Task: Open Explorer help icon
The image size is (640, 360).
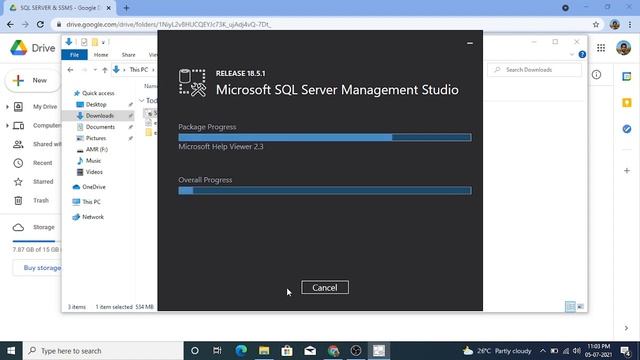Action: 582,54
